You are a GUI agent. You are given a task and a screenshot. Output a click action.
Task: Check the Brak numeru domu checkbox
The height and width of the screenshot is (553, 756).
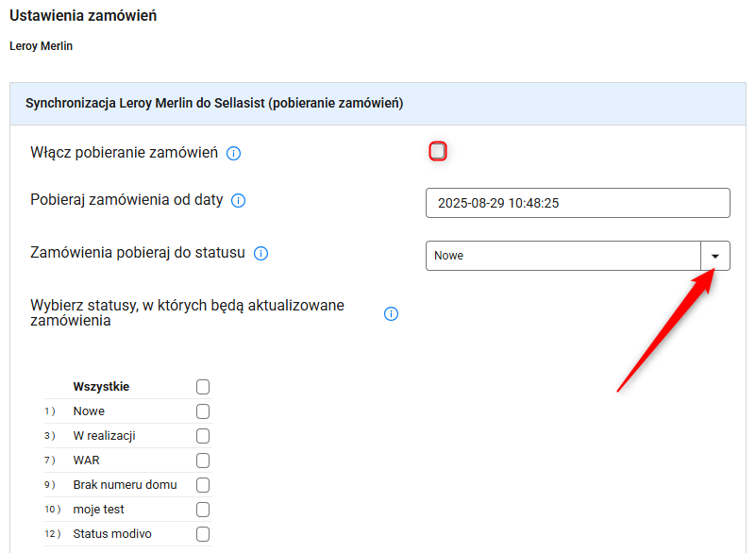[203, 485]
